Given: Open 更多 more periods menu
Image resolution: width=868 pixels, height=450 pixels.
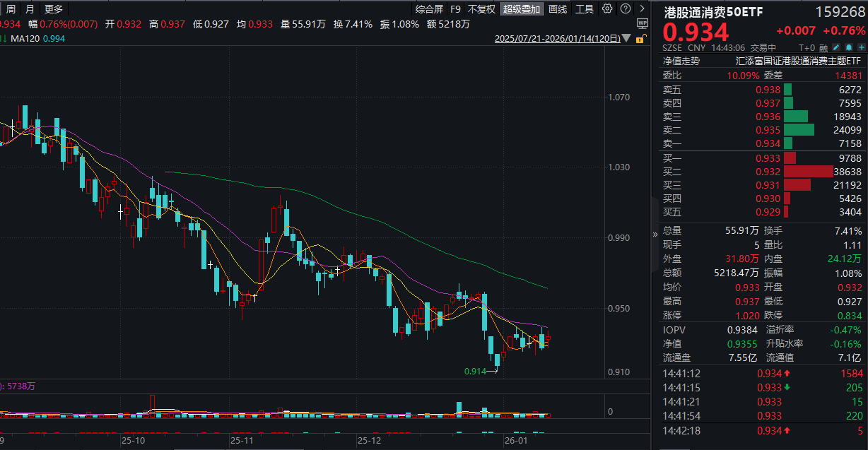Looking at the screenshot, I should point(53,9).
